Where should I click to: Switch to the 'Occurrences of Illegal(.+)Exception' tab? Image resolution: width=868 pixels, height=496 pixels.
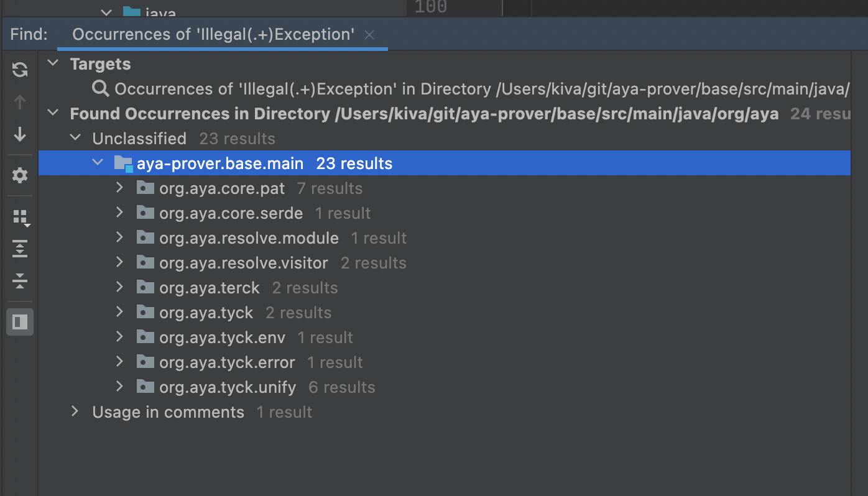tap(211, 34)
